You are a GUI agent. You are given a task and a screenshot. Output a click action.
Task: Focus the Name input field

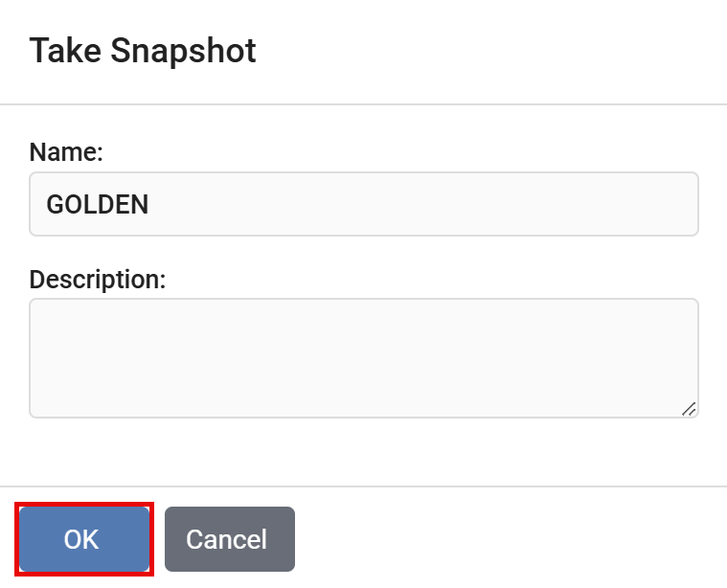364,204
